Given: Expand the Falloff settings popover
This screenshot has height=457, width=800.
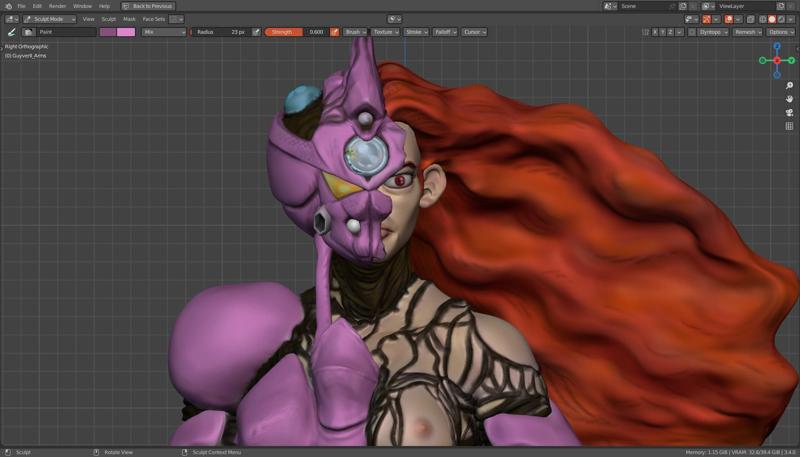Looking at the screenshot, I should [445, 32].
